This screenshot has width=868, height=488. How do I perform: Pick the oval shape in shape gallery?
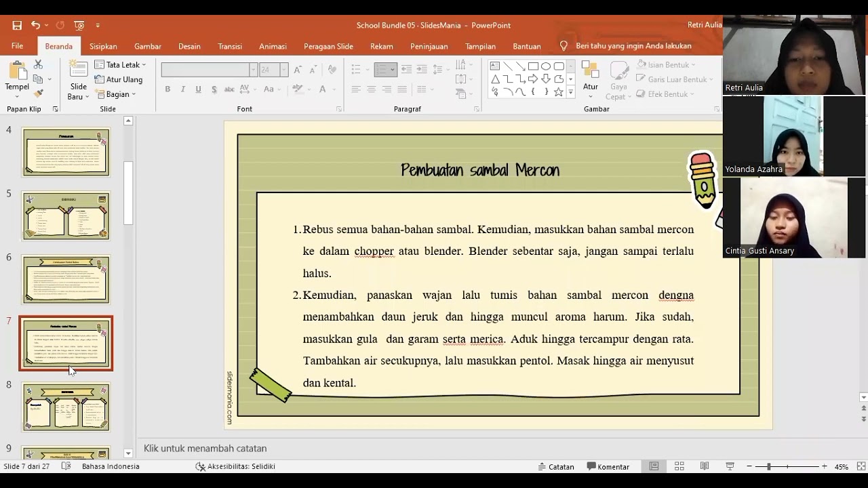click(x=546, y=66)
